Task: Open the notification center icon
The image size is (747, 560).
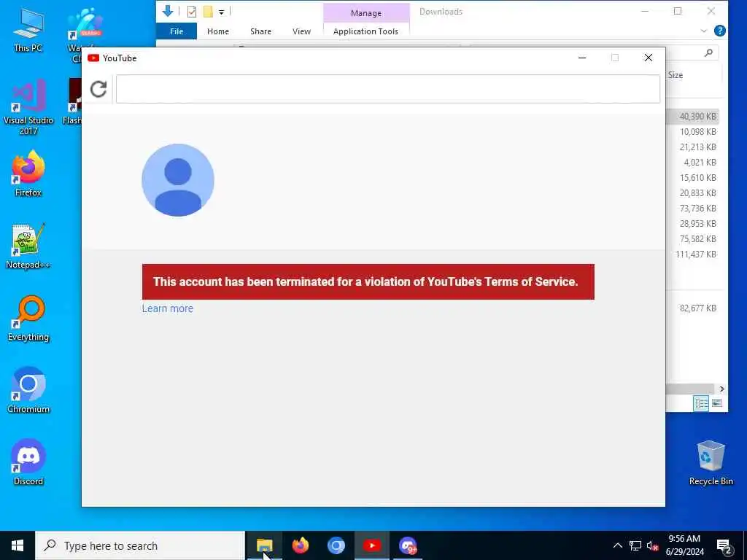Action: [x=724, y=546]
